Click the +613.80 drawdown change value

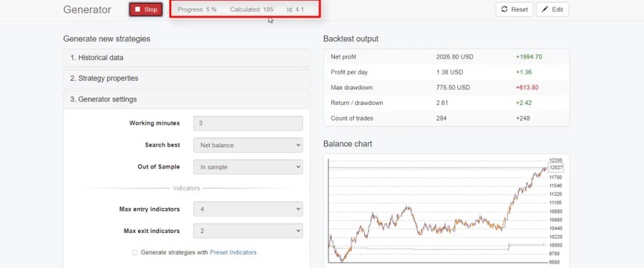(527, 87)
